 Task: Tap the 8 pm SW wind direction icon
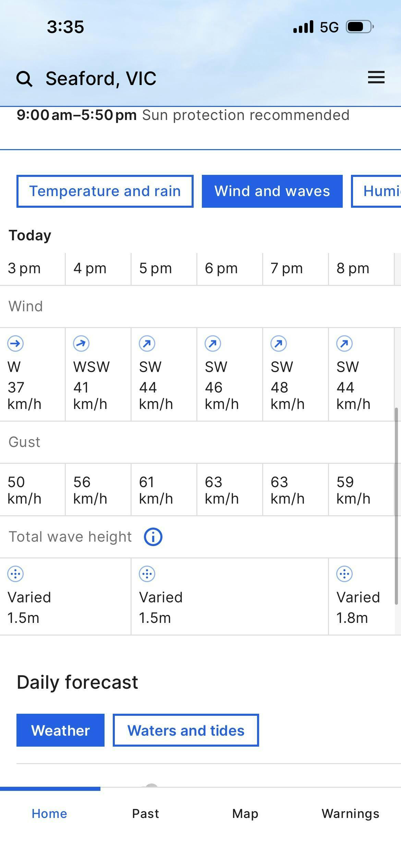(344, 343)
